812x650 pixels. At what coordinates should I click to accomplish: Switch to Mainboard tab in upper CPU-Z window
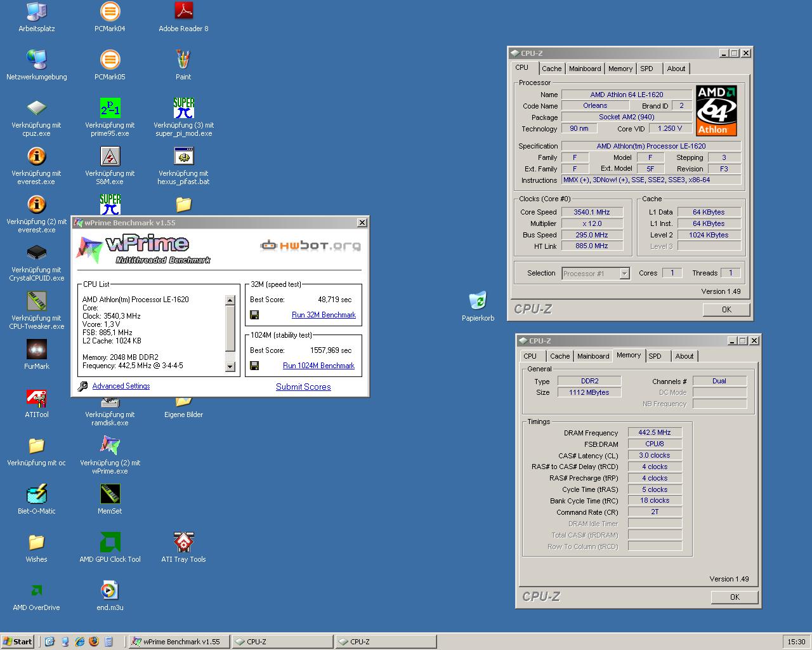(584, 69)
